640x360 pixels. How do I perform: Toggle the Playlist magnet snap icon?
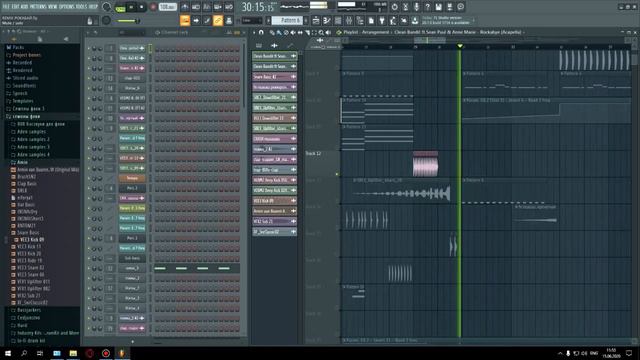[261, 32]
